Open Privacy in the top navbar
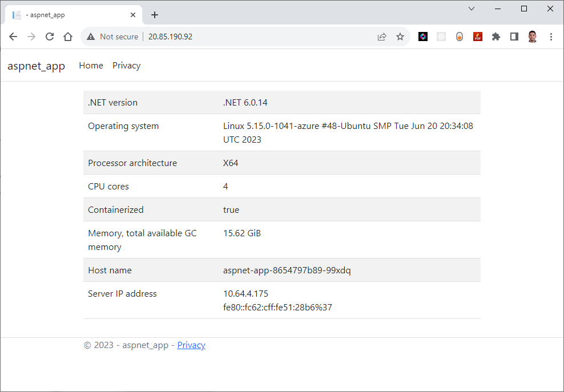The height and width of the screenshot is (392, 564). pos(127,66)
